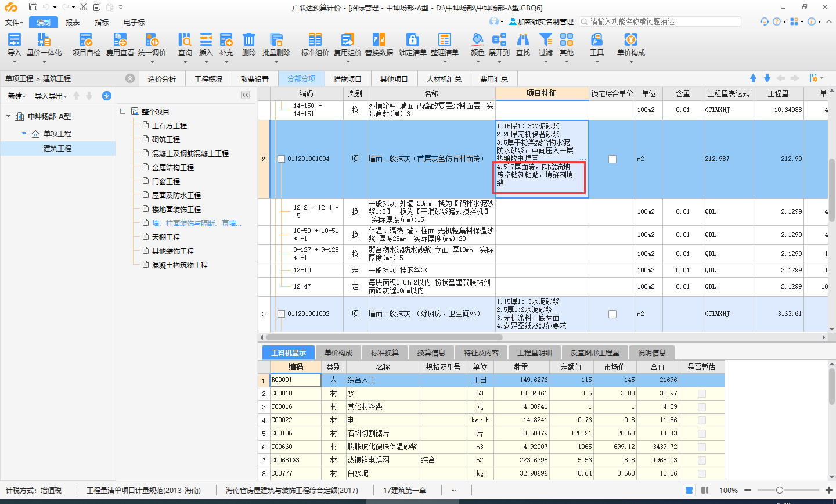Open the 导入导出 dropdown

[51, 96]
